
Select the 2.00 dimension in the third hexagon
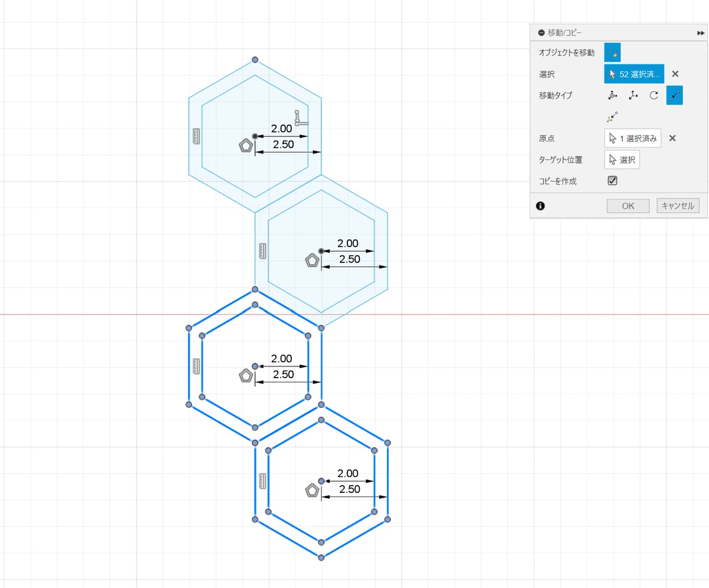coord(281,358)
